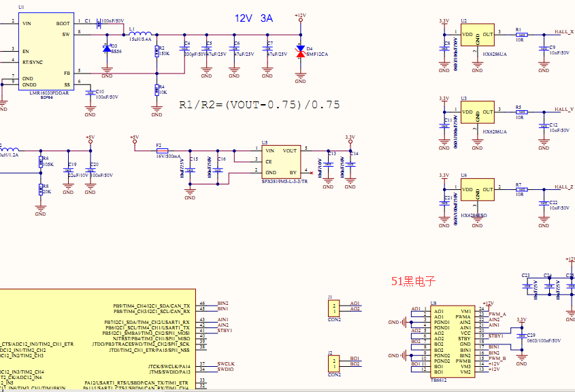Click the D3 SS56 Schottky diode
The image size is (575, 392).
[107, 48]
